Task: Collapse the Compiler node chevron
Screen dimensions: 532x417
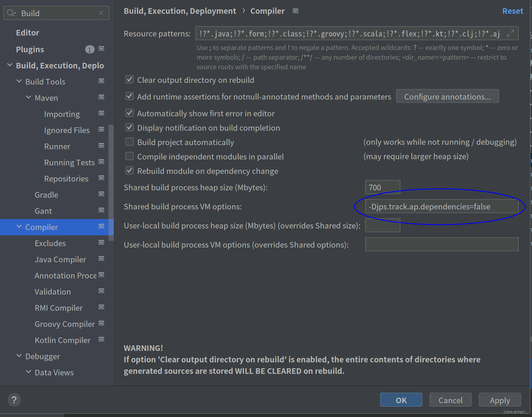Action: coord(19,226)
